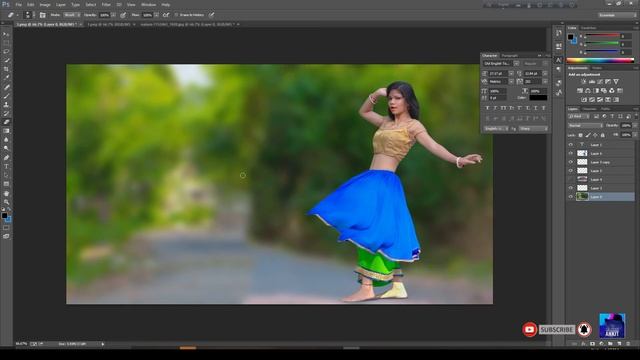Open the font family dropdown
Image resolution: width=640 pixels, height=360 pixels.
pos(516,64)
